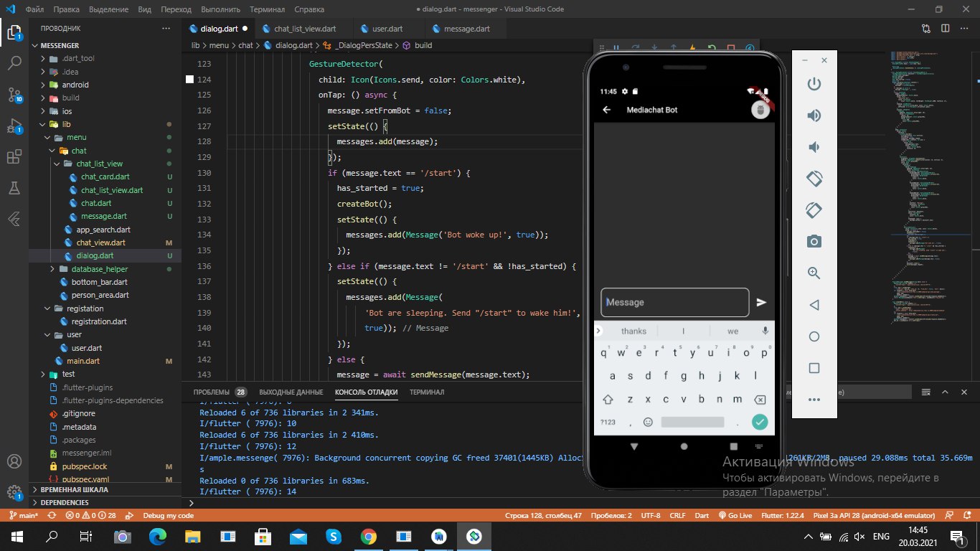
Task: Pause the debug session
Action: tap(616, 48)
